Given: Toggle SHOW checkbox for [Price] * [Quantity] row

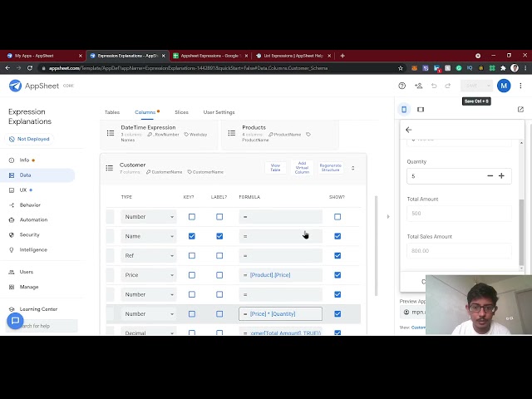Looking at the screenshot, I should pyautogui.click(x=337, y=314).
